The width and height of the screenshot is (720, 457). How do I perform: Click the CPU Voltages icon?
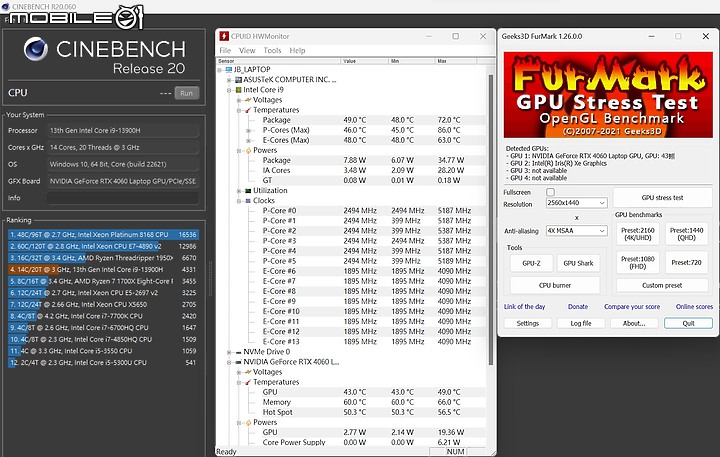point(248,100)
